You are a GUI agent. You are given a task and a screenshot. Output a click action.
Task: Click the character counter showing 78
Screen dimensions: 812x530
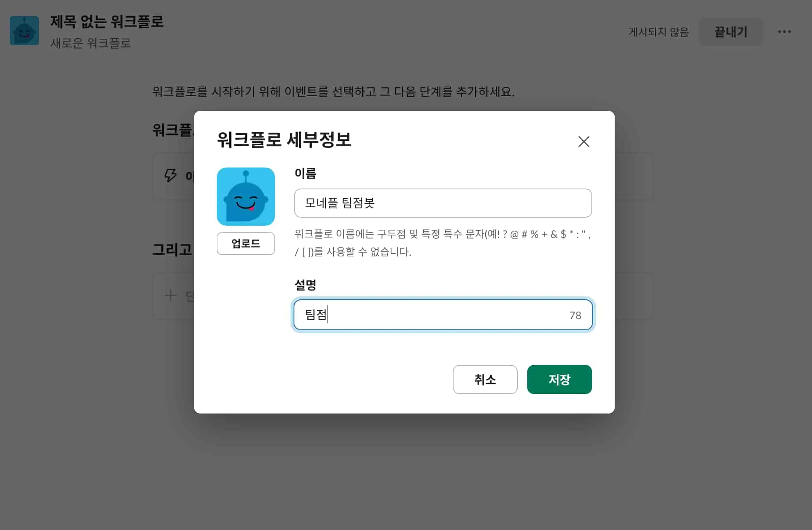point(577,315)
